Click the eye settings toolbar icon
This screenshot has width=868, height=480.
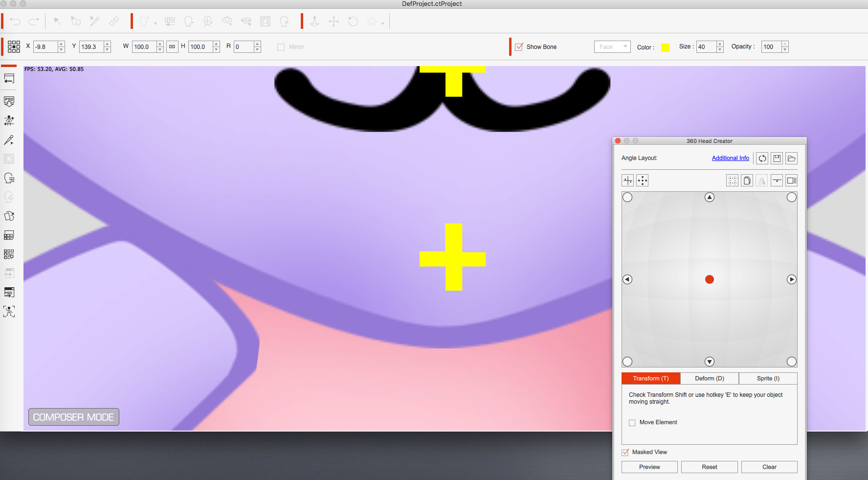[227, 21]
